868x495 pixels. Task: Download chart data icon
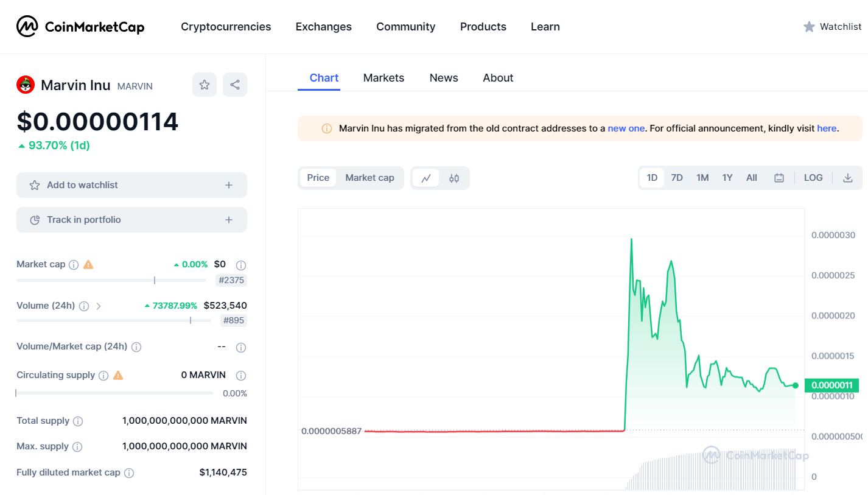click(847, 178)
